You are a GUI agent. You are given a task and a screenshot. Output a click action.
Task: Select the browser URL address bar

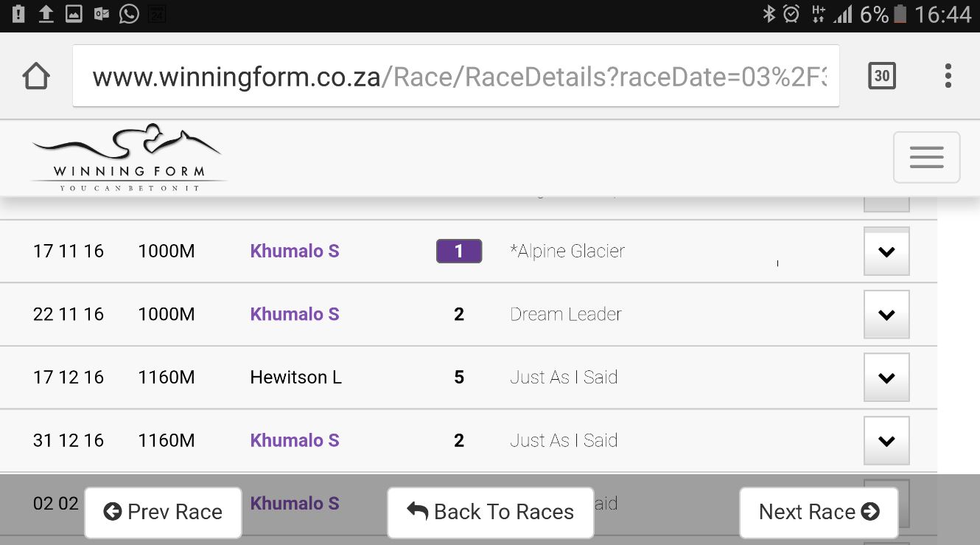pos(455,76)
